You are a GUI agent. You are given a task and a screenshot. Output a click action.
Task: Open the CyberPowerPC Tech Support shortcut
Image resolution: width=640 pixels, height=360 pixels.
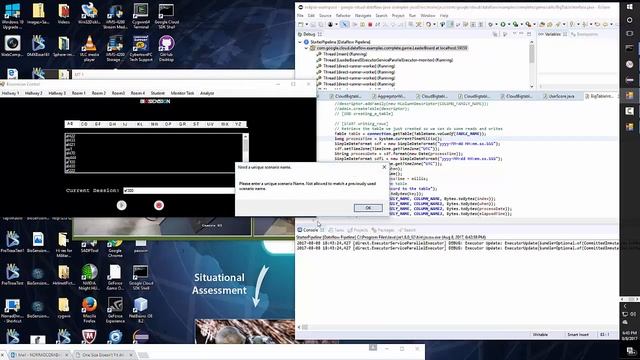[x=140, y=48]
